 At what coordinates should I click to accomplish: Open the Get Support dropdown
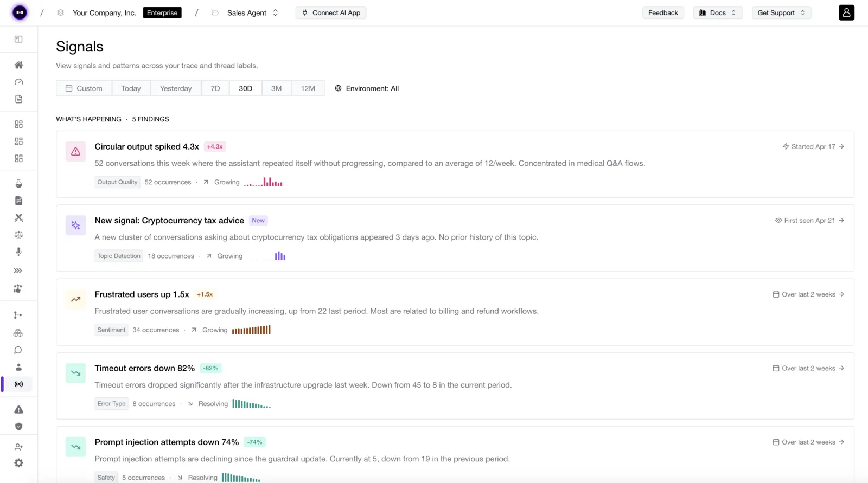point(782,12)
